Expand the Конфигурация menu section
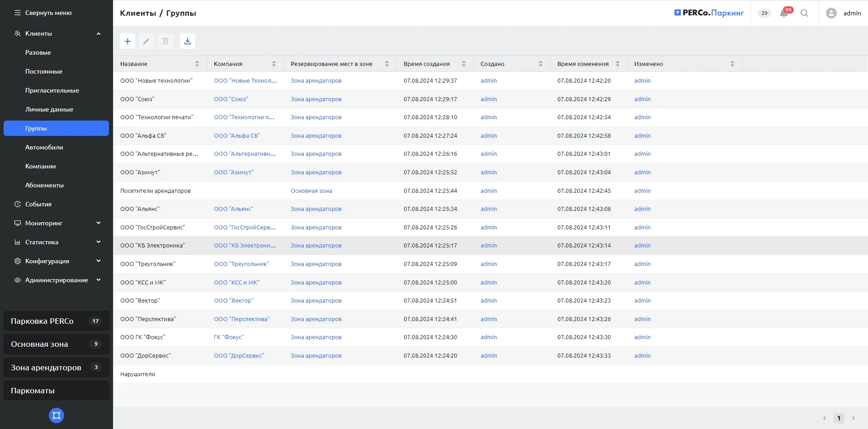The image size is (868, 429). [98, 261]
